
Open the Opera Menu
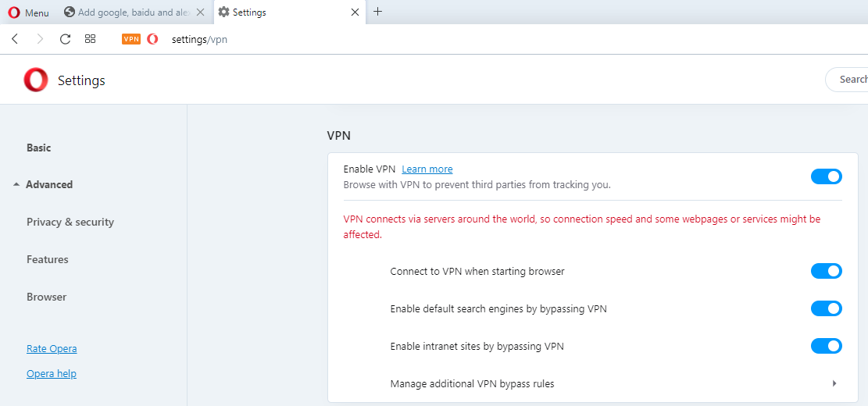pos(28,12)
